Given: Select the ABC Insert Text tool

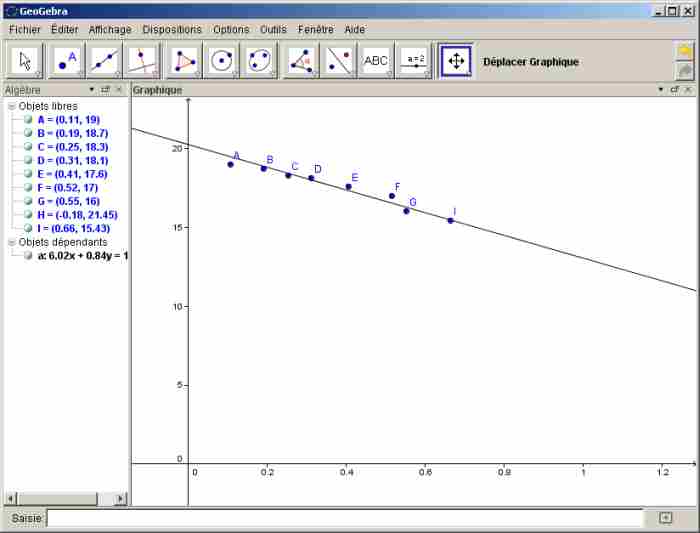Looking at the screenshot, I should tap(376, 61).
